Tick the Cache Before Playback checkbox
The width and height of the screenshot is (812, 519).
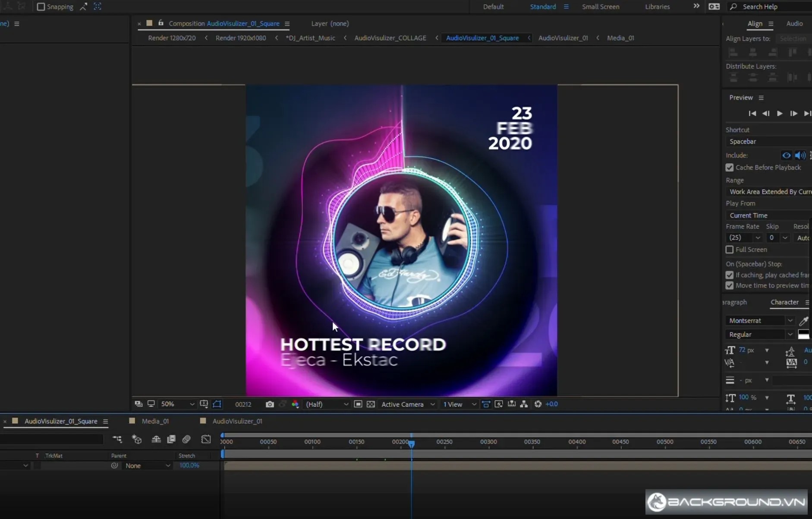pyautogui.click(x=730, y=168)
